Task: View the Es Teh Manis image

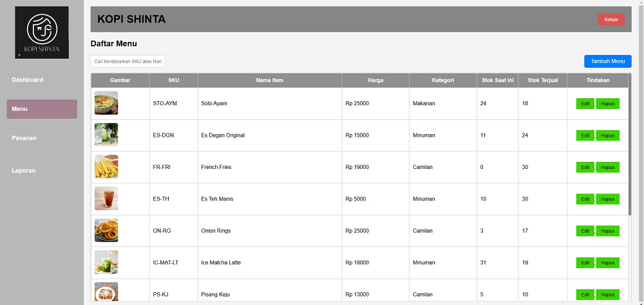Action: pyautogui.click(x=106, y=199)
